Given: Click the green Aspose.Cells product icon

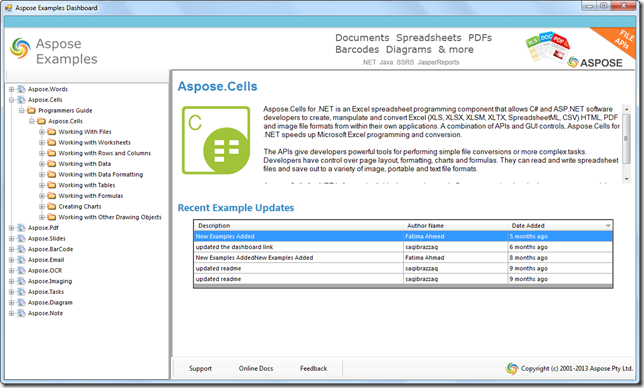Looking at the screenshot, I should click(x=216, y=140).
